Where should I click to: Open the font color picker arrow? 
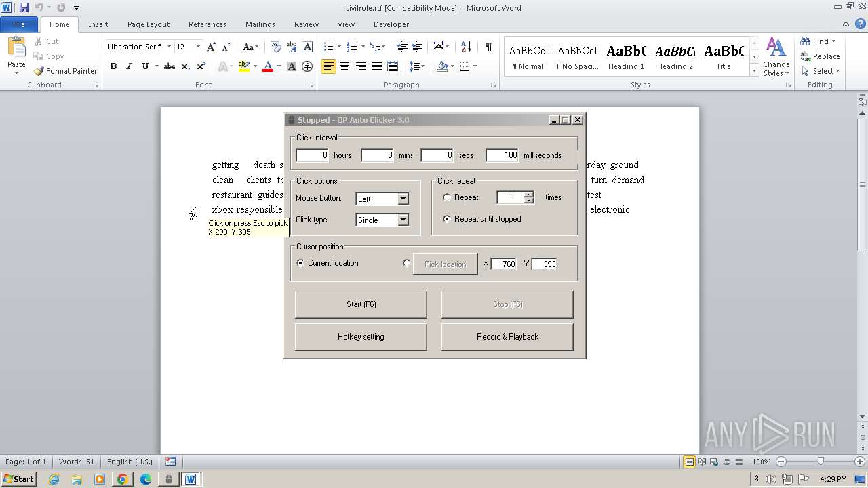(280, 66)
